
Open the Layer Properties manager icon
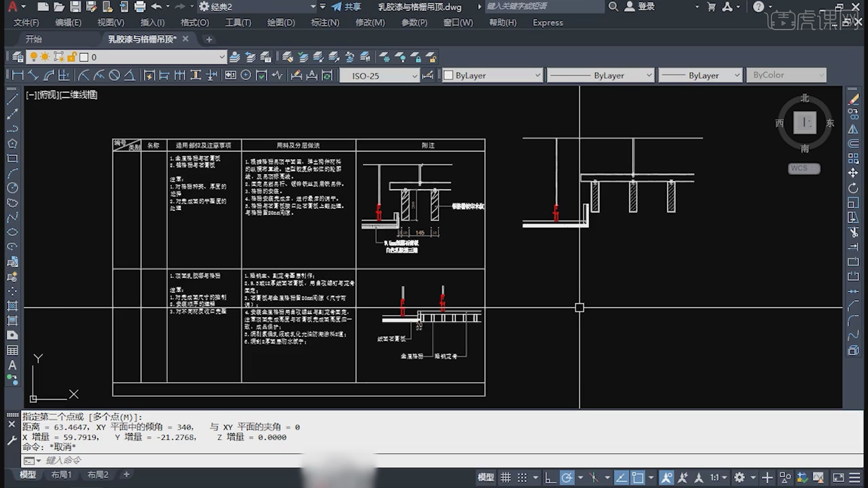tap(18, 57)
